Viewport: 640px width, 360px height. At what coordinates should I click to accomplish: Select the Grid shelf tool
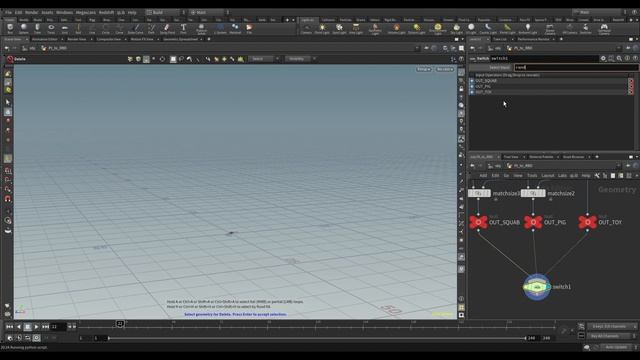[x=64, y=29]
